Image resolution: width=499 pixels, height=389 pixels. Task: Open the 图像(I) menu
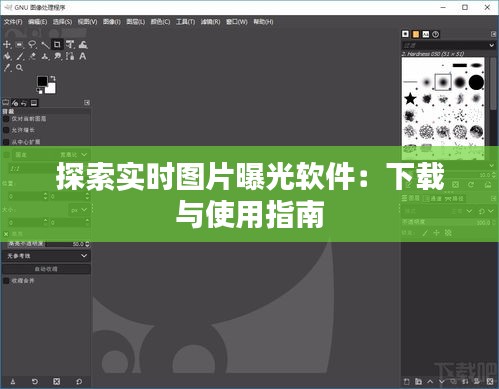pos(112,22)
